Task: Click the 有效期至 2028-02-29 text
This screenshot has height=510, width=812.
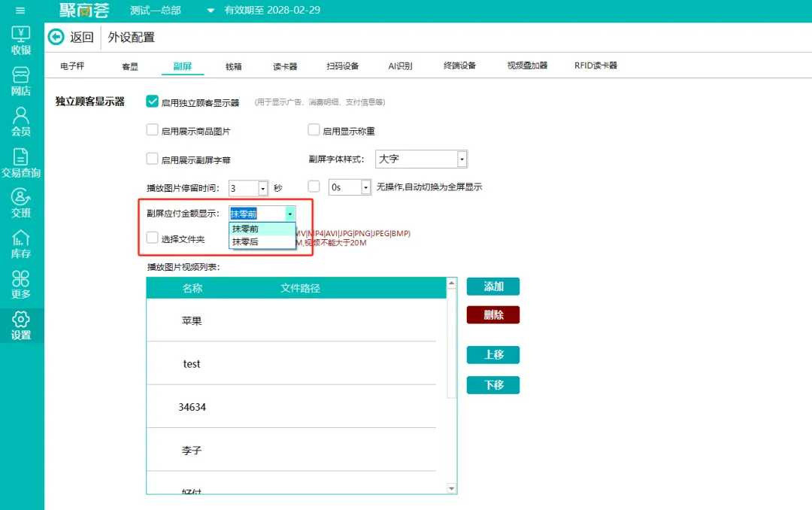Action: 272,11
